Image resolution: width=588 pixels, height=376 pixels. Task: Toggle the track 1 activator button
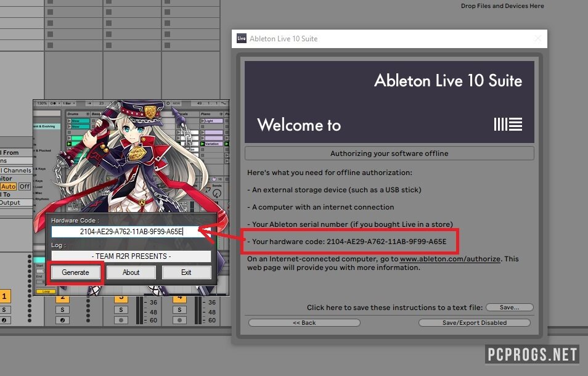click(4, 298)
